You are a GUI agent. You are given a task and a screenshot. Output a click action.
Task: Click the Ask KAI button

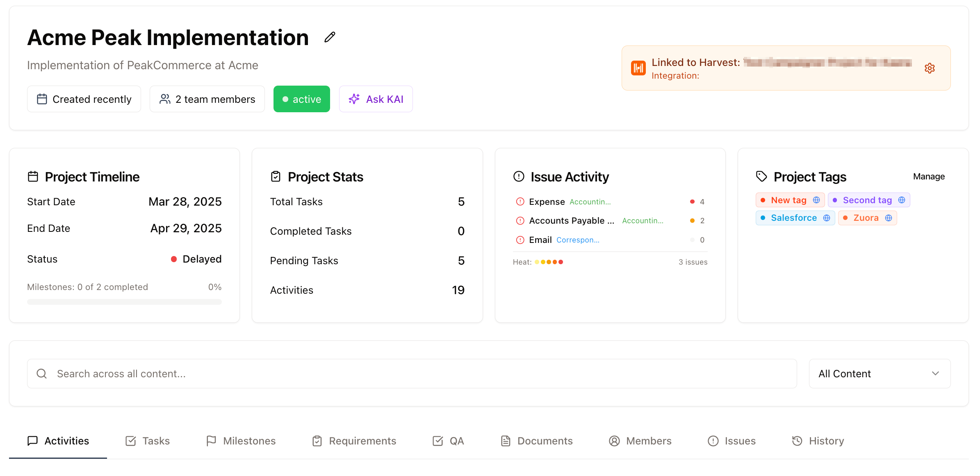(x=376, y=99)
